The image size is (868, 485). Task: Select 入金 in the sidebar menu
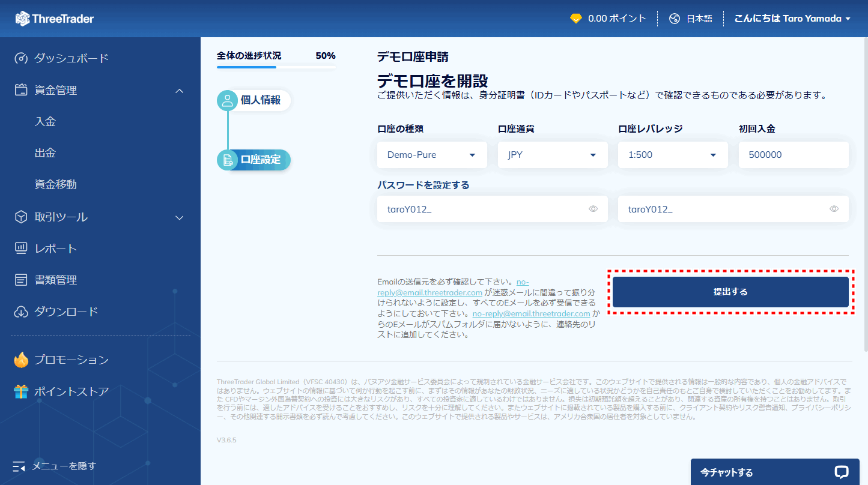pyautogui.click(x=45, y=121)
